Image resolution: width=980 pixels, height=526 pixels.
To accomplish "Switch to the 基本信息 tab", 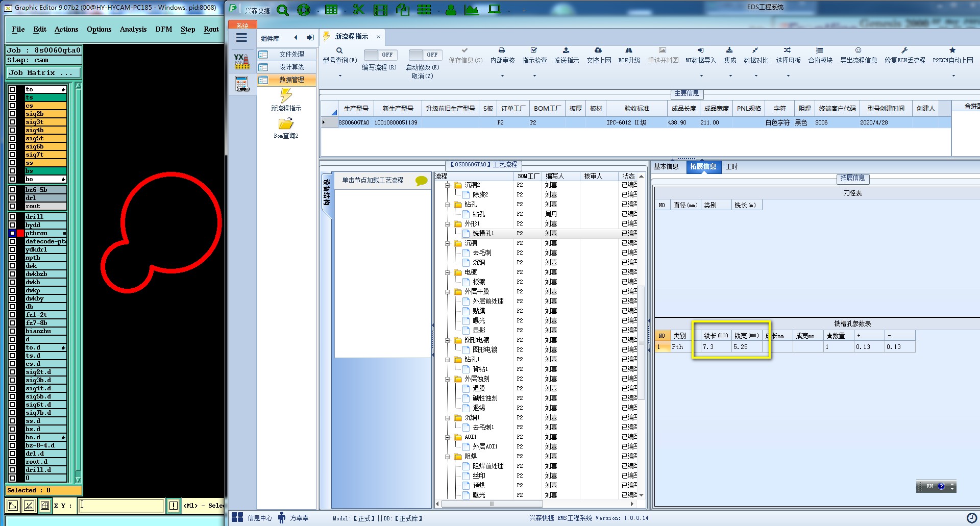I will click(667, 167).
